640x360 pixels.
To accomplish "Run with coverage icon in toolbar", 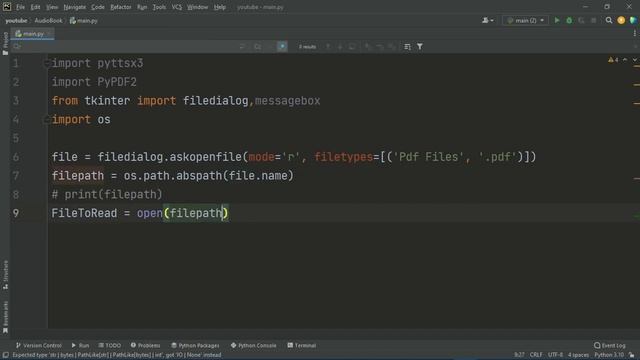I will (581, 20).
